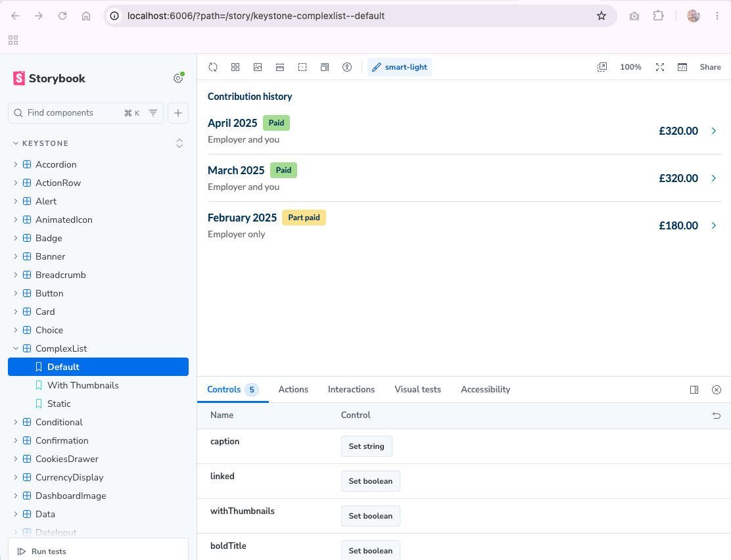731x560 pixels.
Task: Reset controls undo icon
Action: pyautogui.click(x=717, y=415)
